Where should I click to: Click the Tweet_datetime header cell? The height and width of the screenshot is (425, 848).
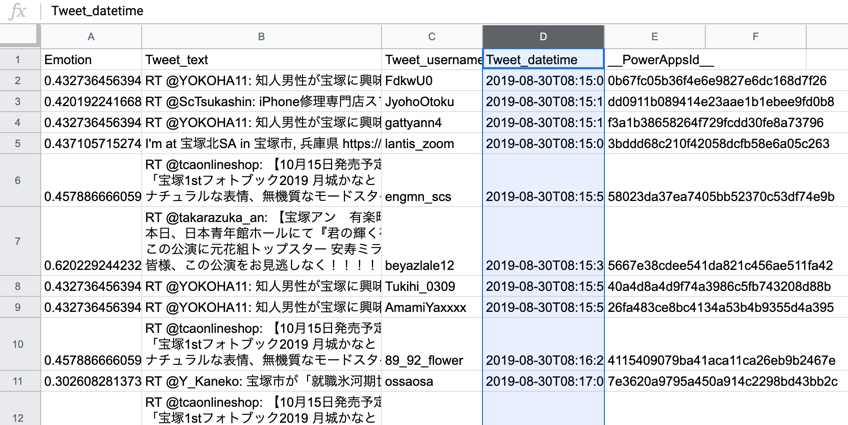click(544, 59)
